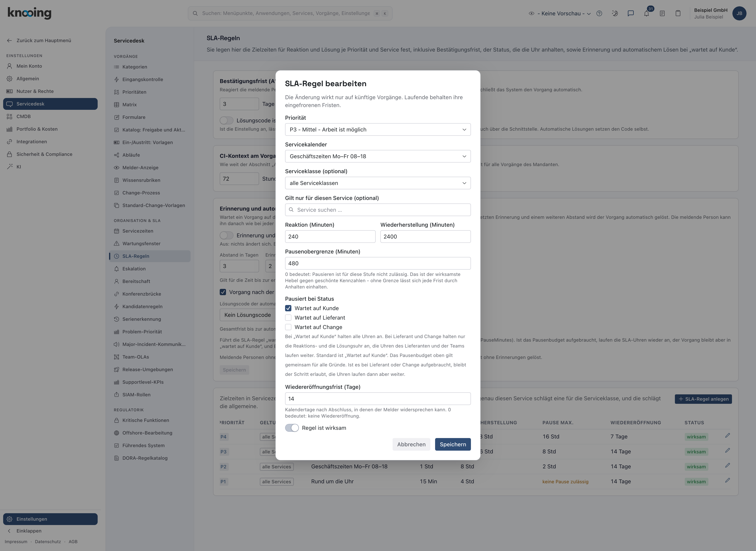756x551 pixels.
Task: Check the Wartet auf Lieferant checkbox
Action: point(288,318)
